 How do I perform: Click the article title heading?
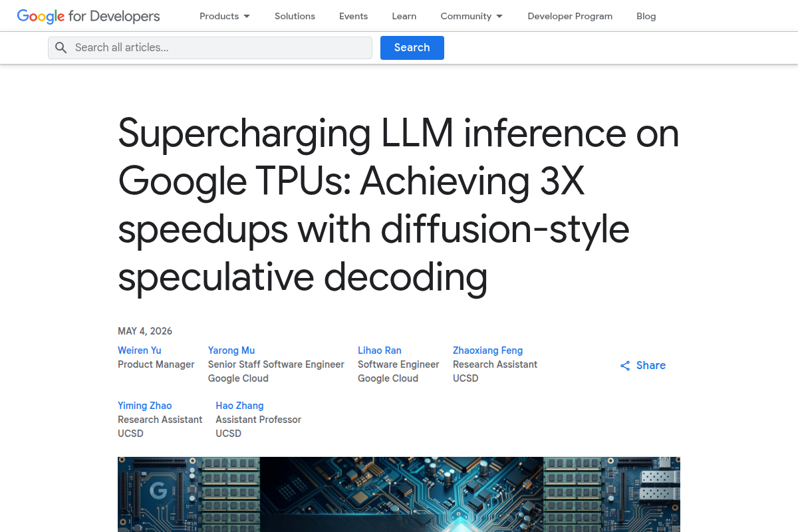399,204
